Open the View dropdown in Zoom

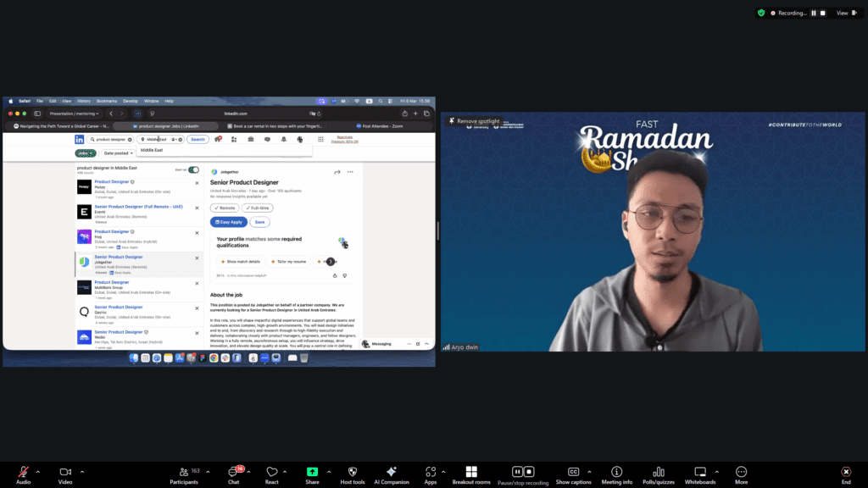pos(844,13)
